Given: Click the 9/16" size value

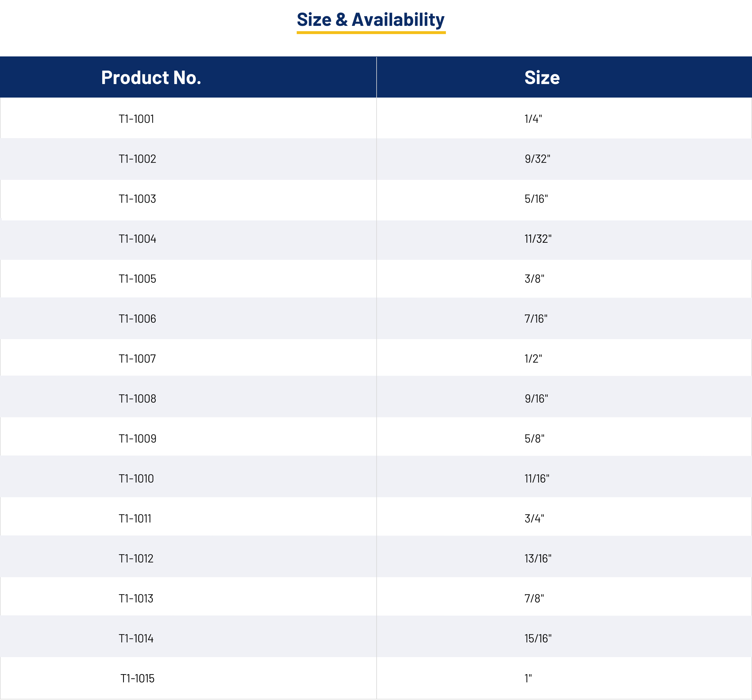Looking at the screenshot, I should pyautogui.click(x=536, y=398).
